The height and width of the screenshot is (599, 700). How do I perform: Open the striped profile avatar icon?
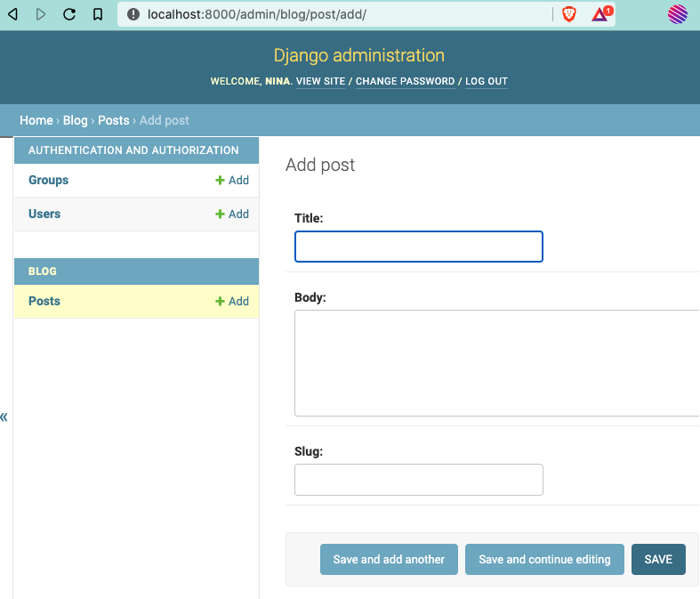tap(677, 14)
